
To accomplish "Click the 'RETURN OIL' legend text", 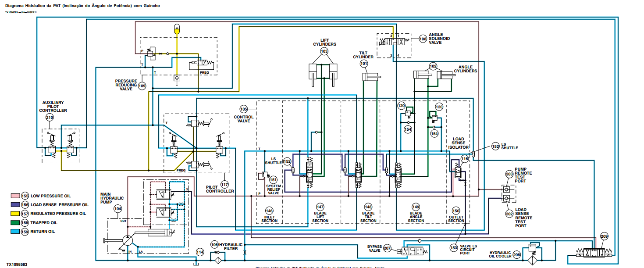I will tap(43, 232).
